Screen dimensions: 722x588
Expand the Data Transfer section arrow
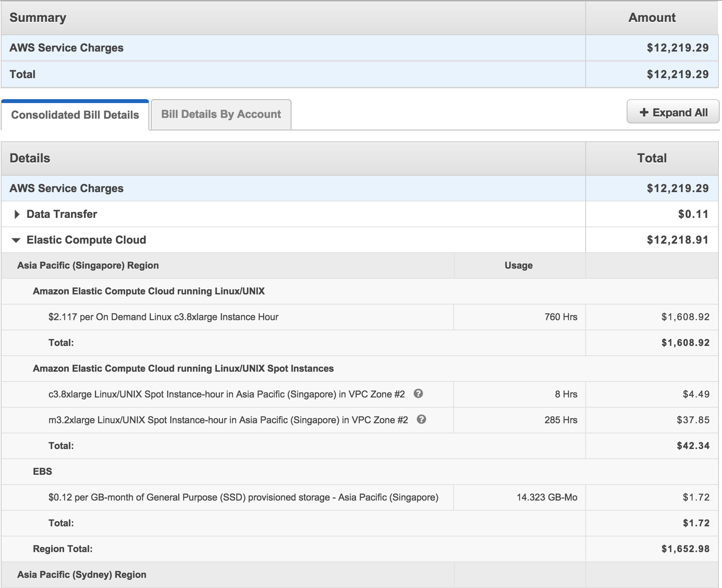tap(16, 214)
